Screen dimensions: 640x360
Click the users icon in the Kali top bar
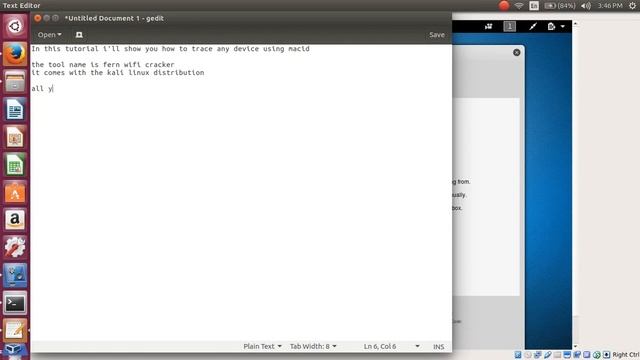tap(489, 27)
